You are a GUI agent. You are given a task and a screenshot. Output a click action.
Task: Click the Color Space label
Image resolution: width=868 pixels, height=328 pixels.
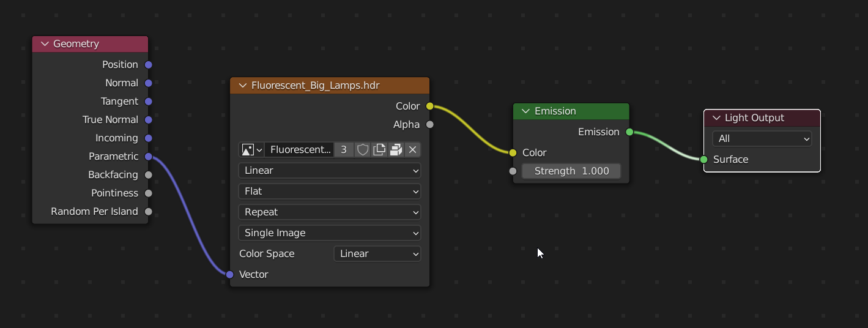[x=267, y=254]
